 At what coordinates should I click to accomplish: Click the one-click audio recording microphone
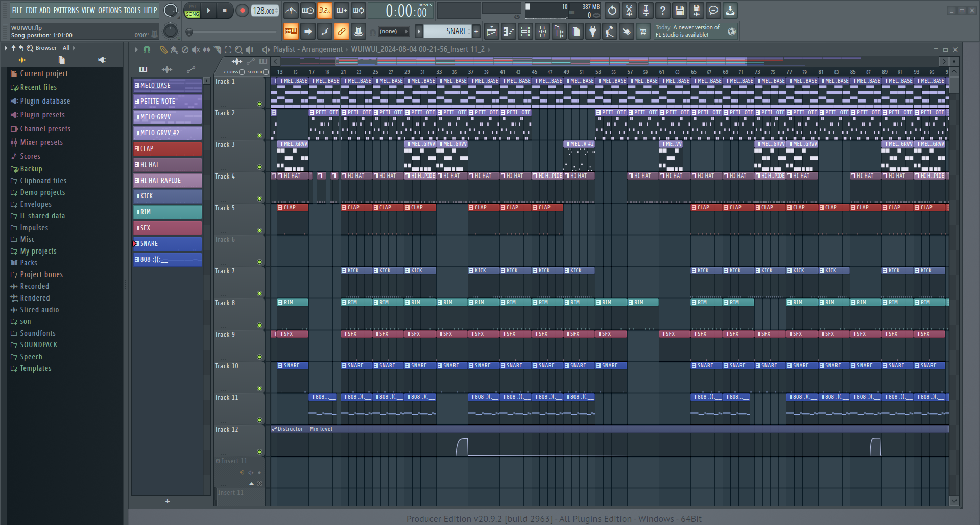pos(646,10)
